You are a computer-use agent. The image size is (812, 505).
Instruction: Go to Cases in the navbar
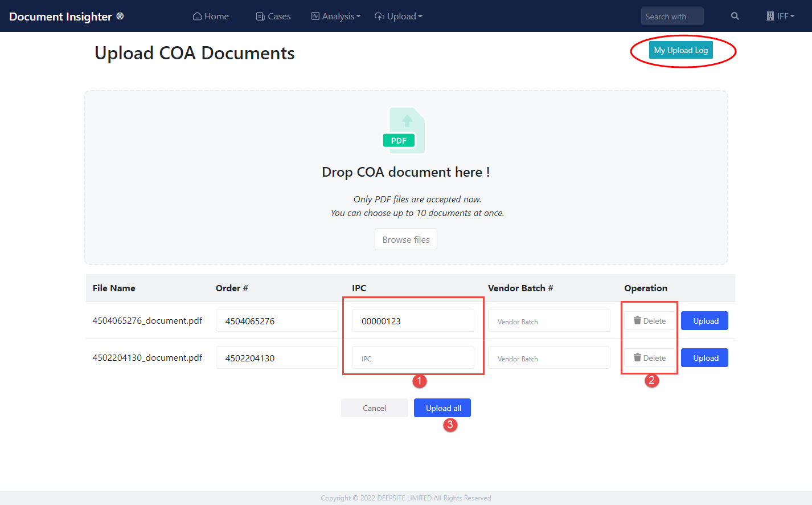[273, 17]
